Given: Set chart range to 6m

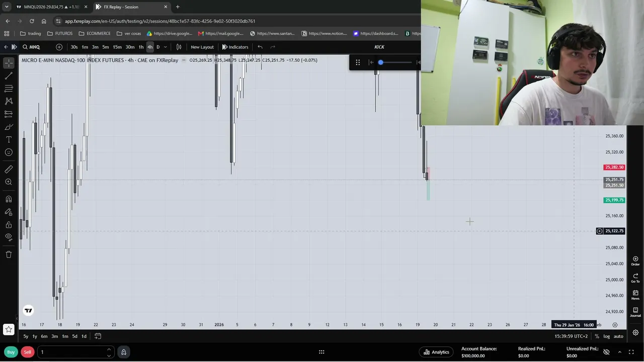Looking at the screenshot, I should pos(44,336).
